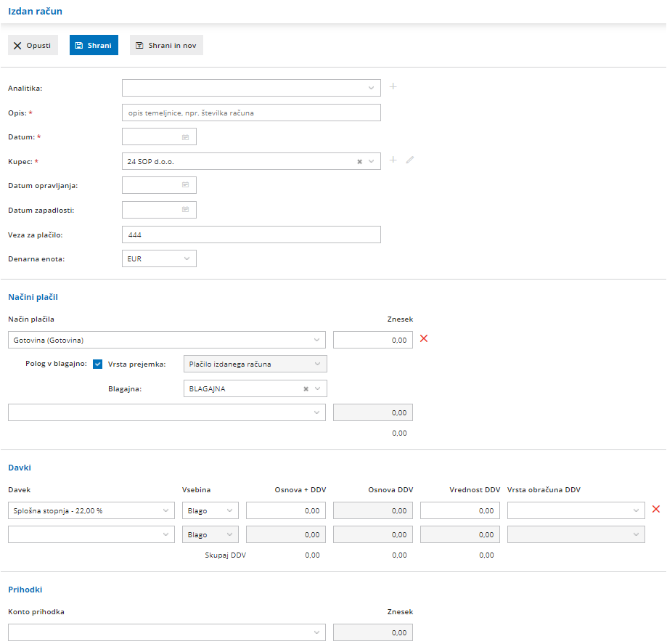The image size is (667, 644).
Task: Clear the BLAGAJNA selection
Action: tap(306, 389)
